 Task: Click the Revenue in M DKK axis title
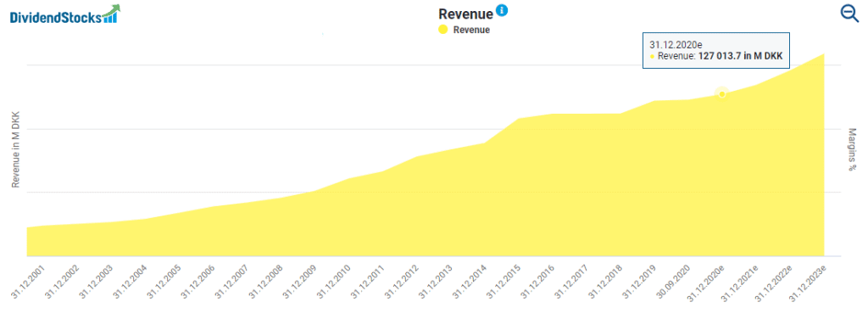[x=16, y=150]
